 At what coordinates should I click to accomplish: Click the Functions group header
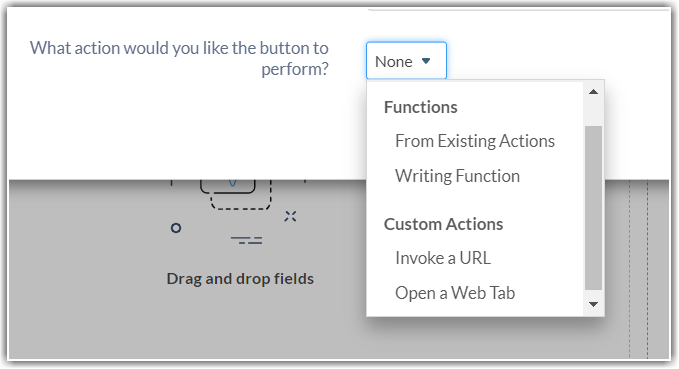420,107
